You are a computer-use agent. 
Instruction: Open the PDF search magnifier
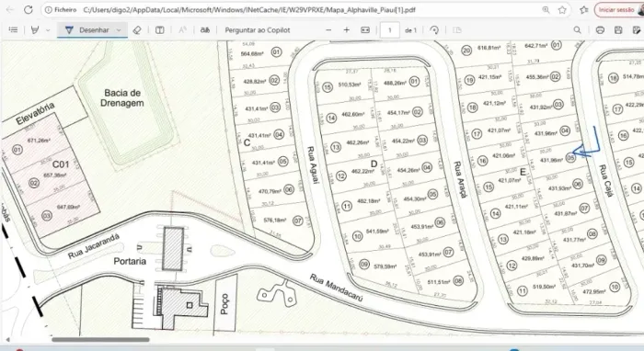coord(577,30)
